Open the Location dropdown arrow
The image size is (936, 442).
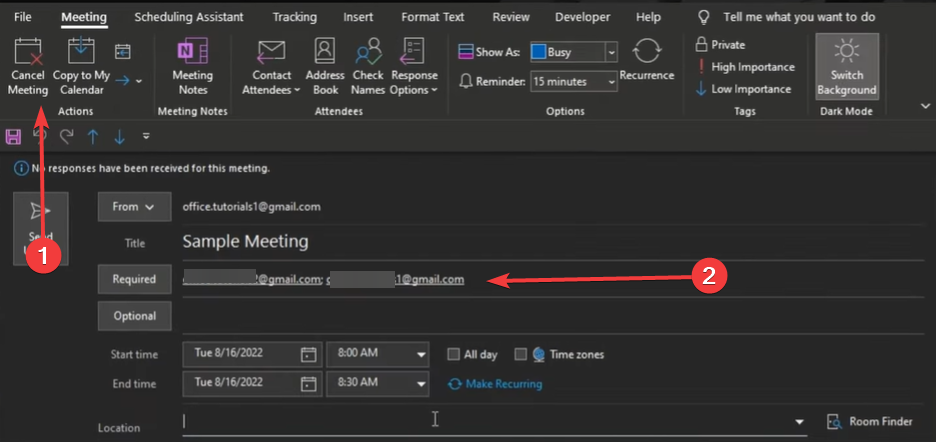[x=800, y=422]
